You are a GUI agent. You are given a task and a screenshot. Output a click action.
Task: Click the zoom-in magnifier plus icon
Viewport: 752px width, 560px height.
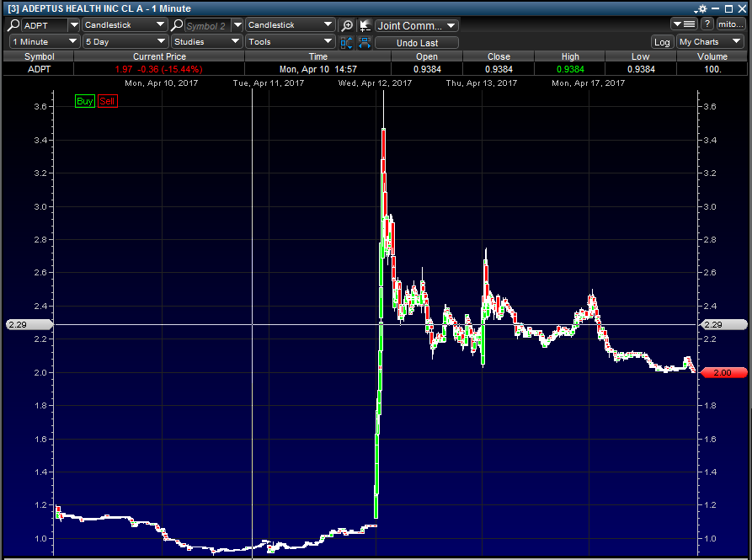click(x=346, y=25)
